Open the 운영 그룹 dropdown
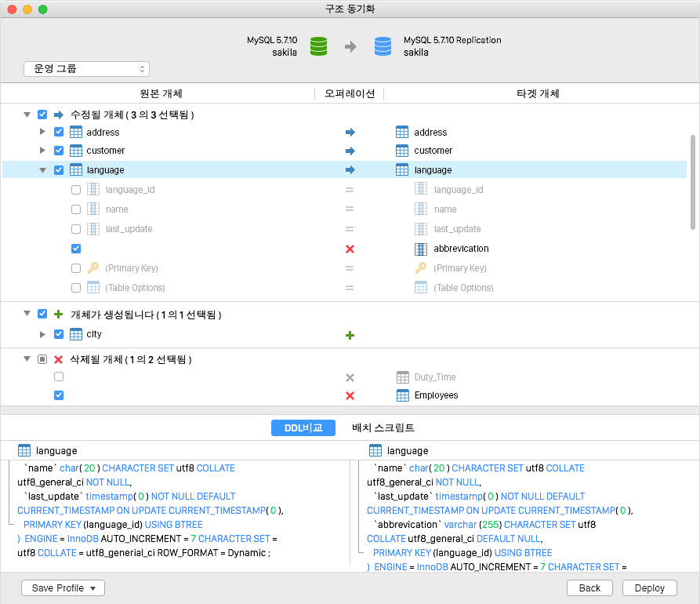The height and width of the screenshot is (604, 700). 86,69
